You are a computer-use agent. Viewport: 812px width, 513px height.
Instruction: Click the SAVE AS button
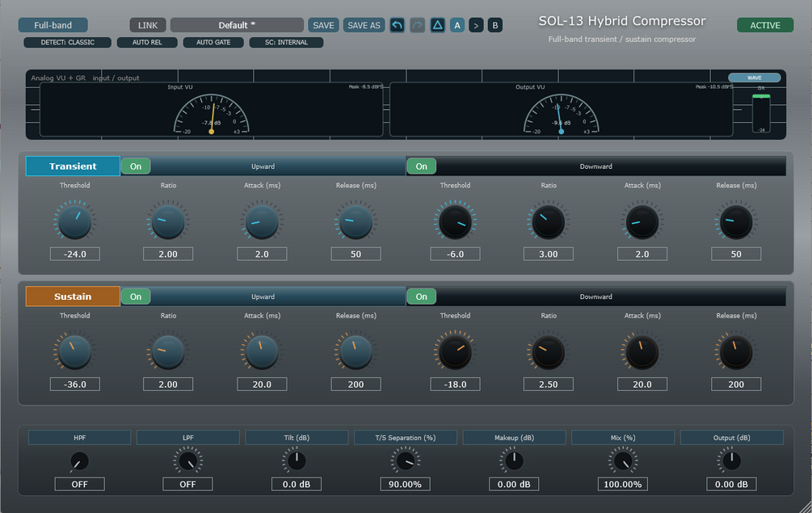(x=364, y=25)
